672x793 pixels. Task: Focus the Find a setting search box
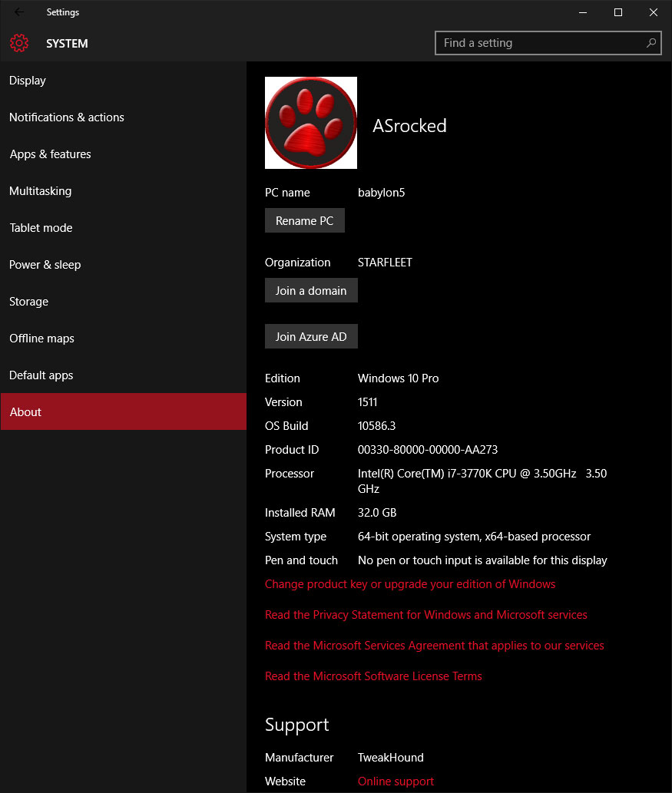pyautogui.click(x=548, y=43)
